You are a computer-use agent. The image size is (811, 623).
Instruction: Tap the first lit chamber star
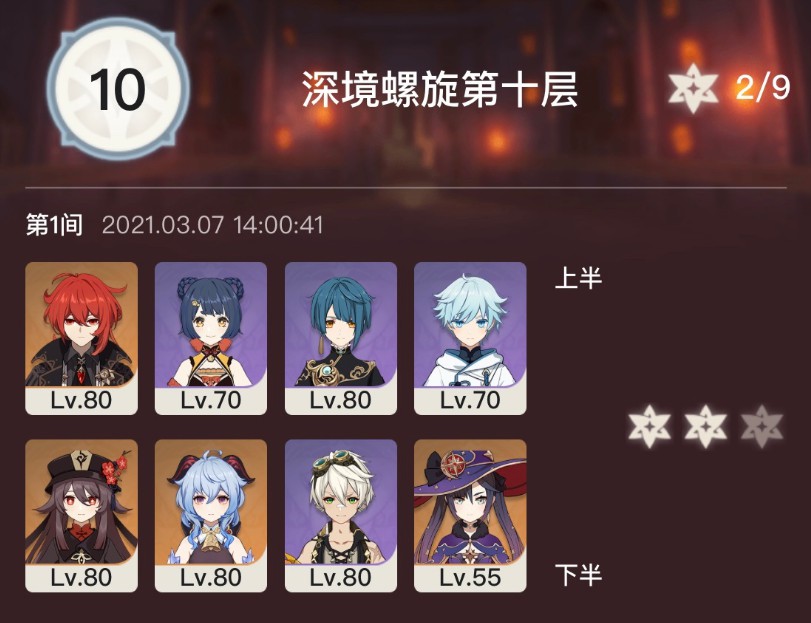[x=649, y=427]
